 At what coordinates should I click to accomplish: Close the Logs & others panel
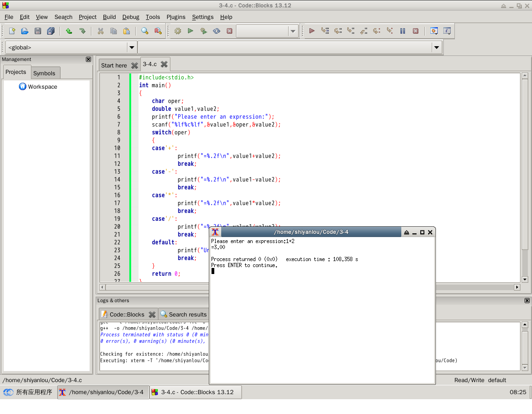[527, 300]
